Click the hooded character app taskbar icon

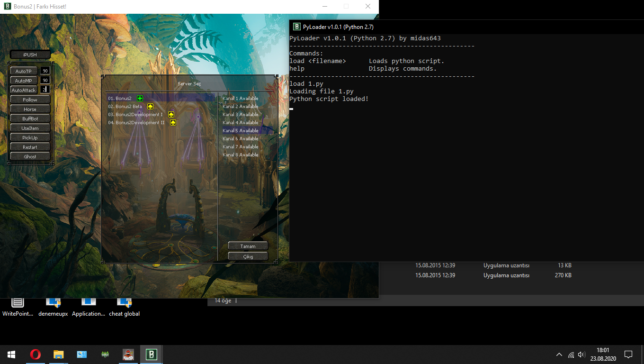[x=128, y=355]
